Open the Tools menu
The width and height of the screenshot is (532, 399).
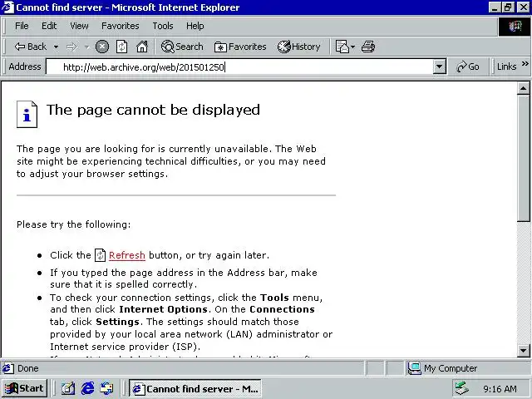click(x=163, y=26)
